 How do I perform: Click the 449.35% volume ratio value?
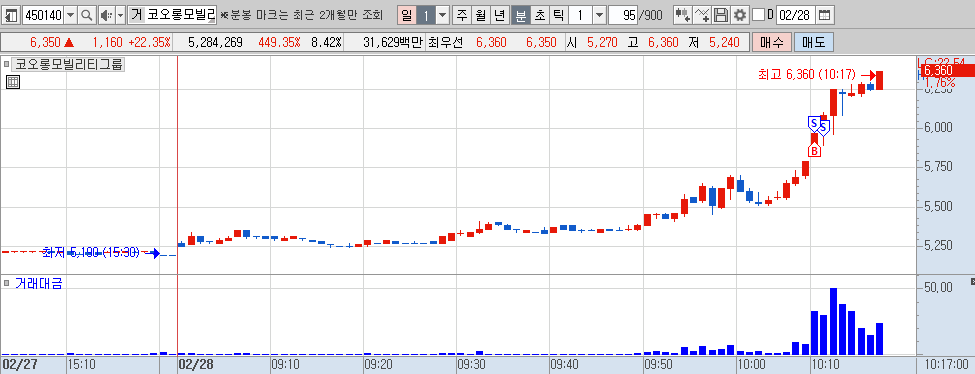pyautogui.click(x=280, y=42)
